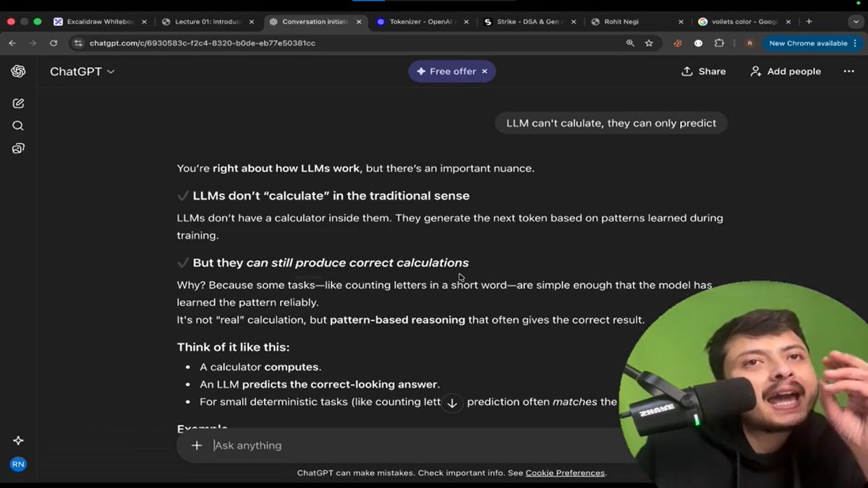Open the Chrome extensions puzzle icon
The image size is (868, 488).
tap(719, 43)
